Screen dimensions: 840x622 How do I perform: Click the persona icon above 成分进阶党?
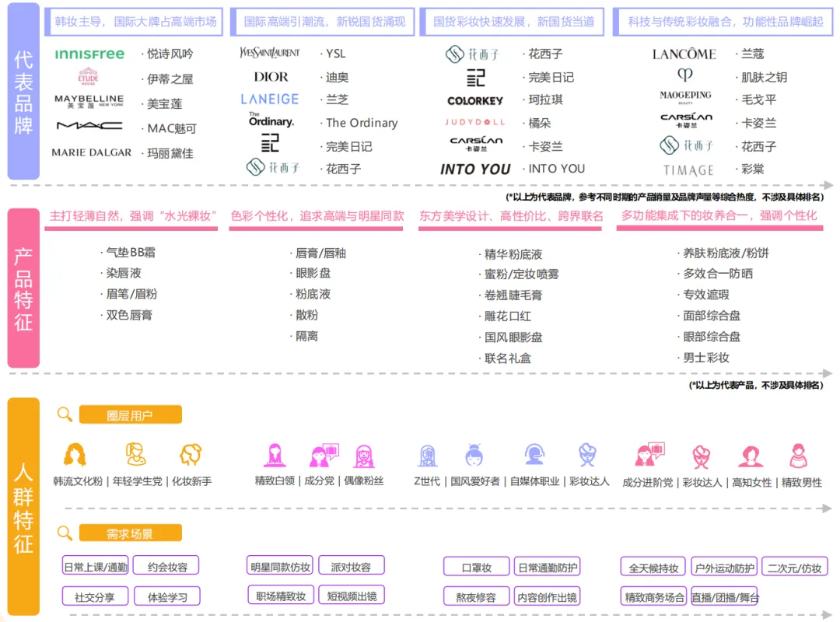point(649,454)
